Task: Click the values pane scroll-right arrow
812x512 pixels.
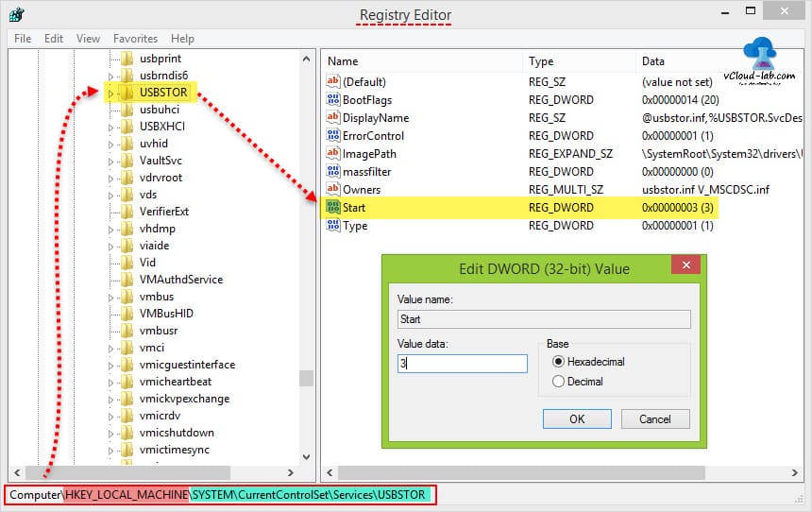Action: click(795, 472)
